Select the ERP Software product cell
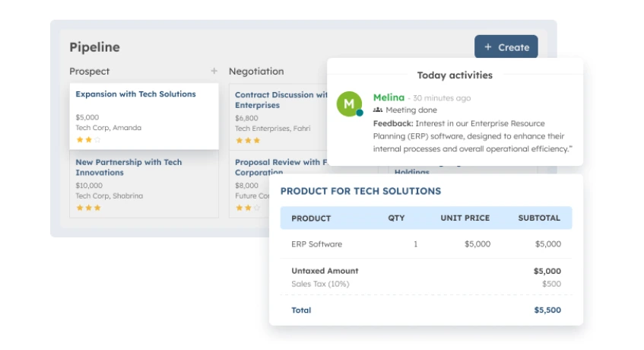 point(316,244)
